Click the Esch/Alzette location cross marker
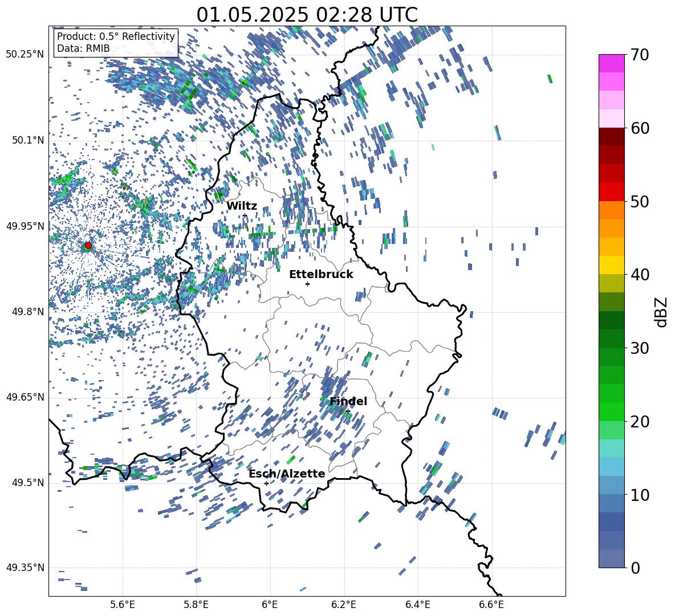Viewport: 675px width, 616px height. coord(266,483)
